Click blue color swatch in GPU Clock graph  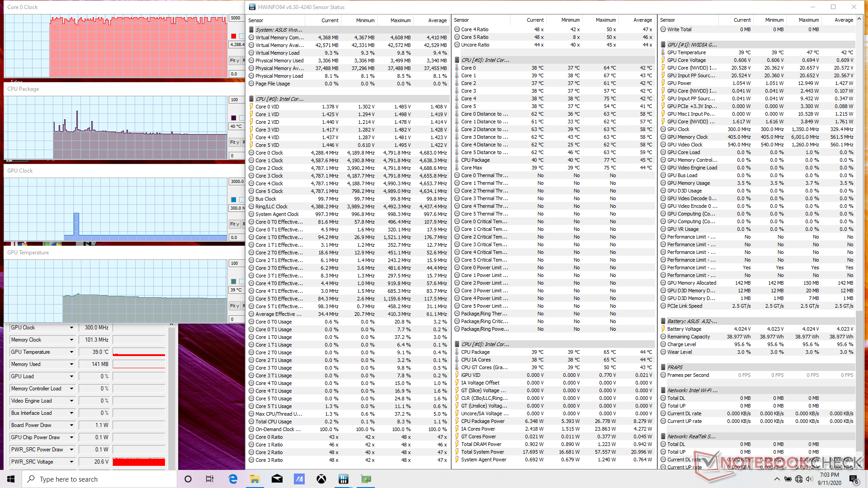click(x=233, y=200)
